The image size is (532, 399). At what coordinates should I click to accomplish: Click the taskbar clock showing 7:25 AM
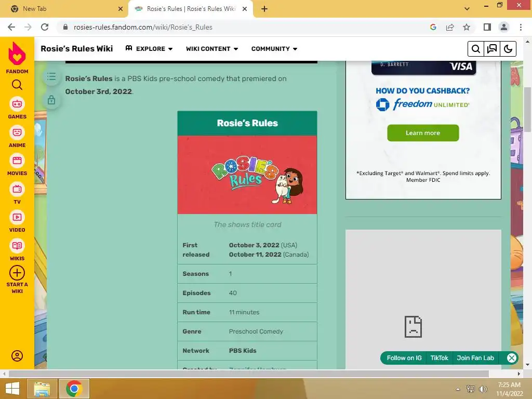click(509, 389)
